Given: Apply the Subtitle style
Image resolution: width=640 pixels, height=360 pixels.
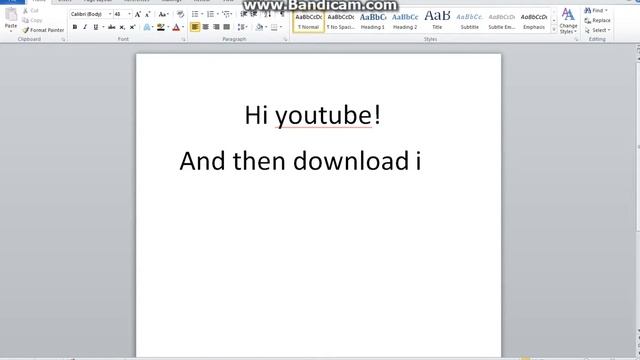Looking at the screenshot, I should pos(469,22).
